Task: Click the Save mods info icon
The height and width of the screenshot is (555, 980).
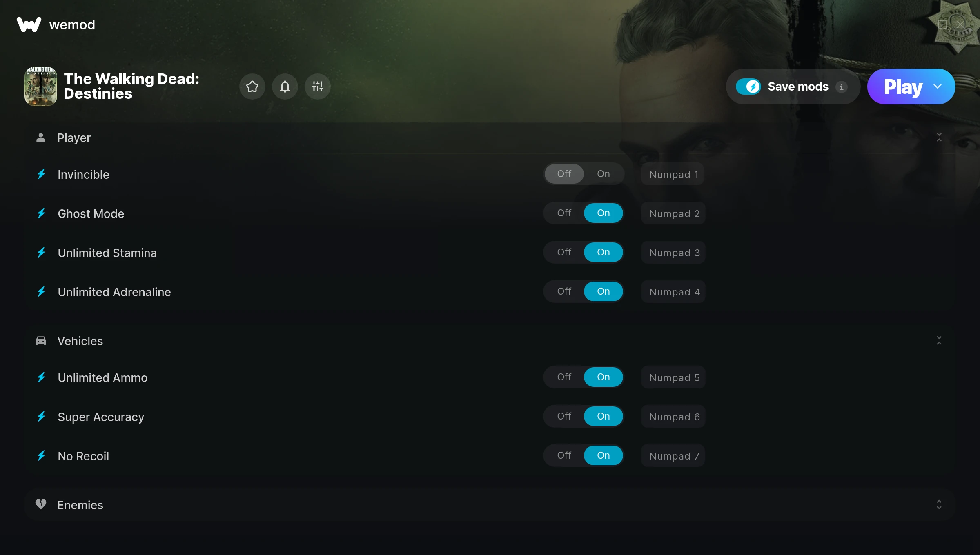Action: [x=841, y=87]
